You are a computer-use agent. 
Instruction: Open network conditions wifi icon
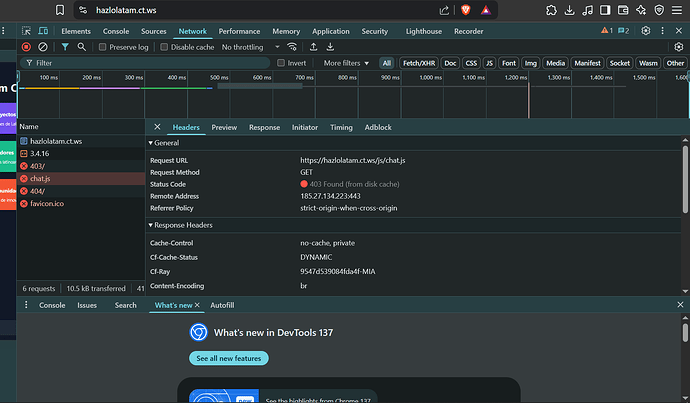click(x=292, y=47)
